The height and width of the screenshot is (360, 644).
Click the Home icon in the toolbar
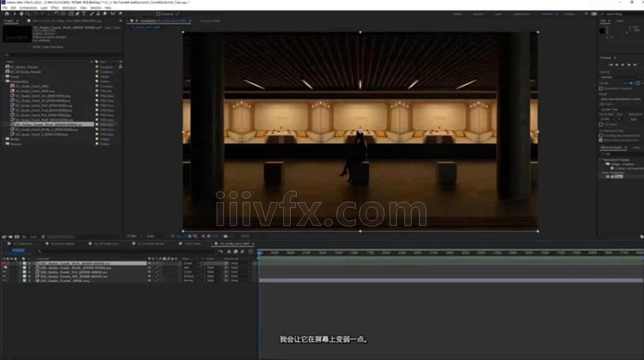[x=7, y=14]
